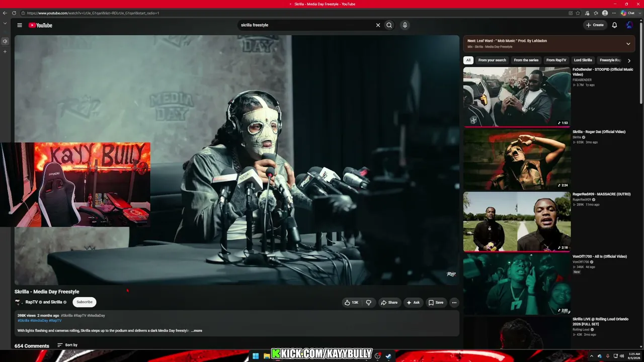644x362 pixels.
Task: Bookmark this page with the star icon
Action: pyautogui.click(x=578, y=13)
